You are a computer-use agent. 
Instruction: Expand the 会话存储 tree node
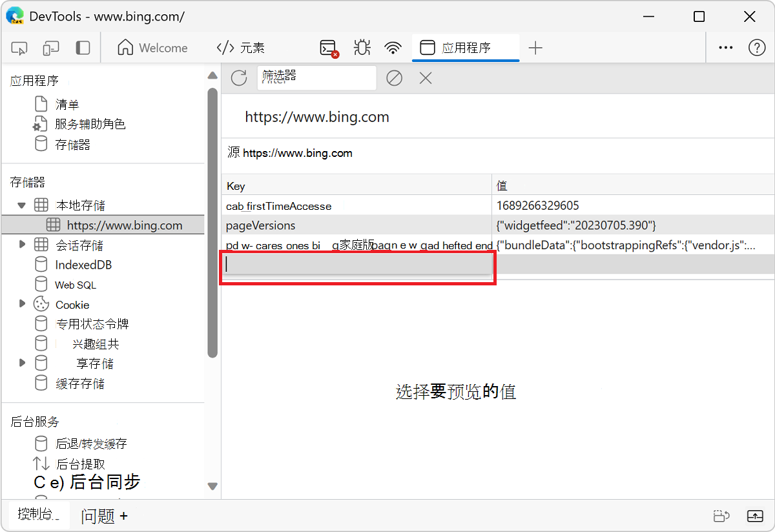pyautogui.click(x=21, y=245)
